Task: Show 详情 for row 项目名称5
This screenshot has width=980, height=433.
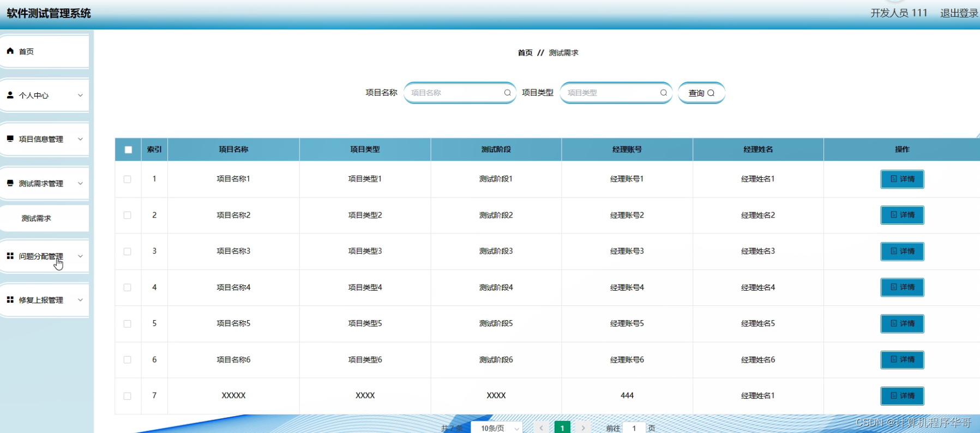Action: [902, 323]
